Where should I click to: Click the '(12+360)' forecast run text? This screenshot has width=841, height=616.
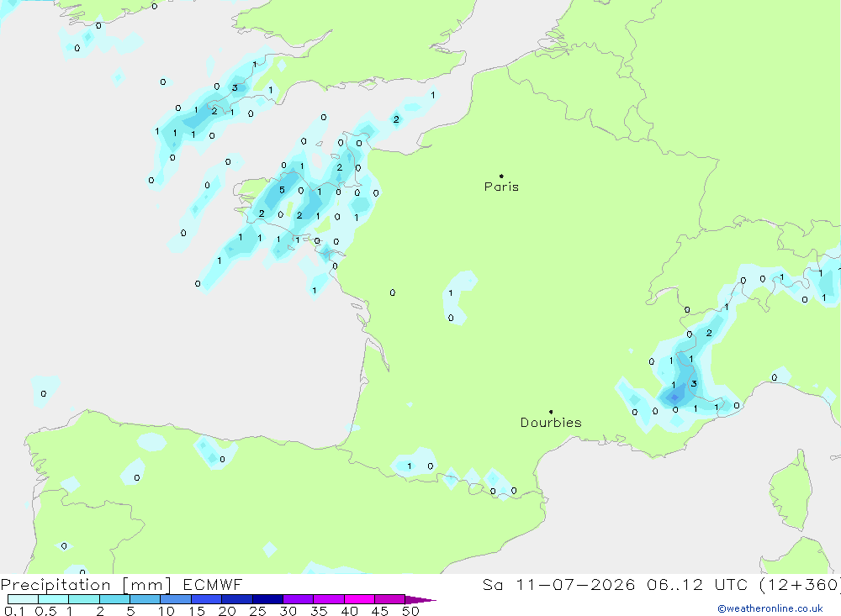801,585
